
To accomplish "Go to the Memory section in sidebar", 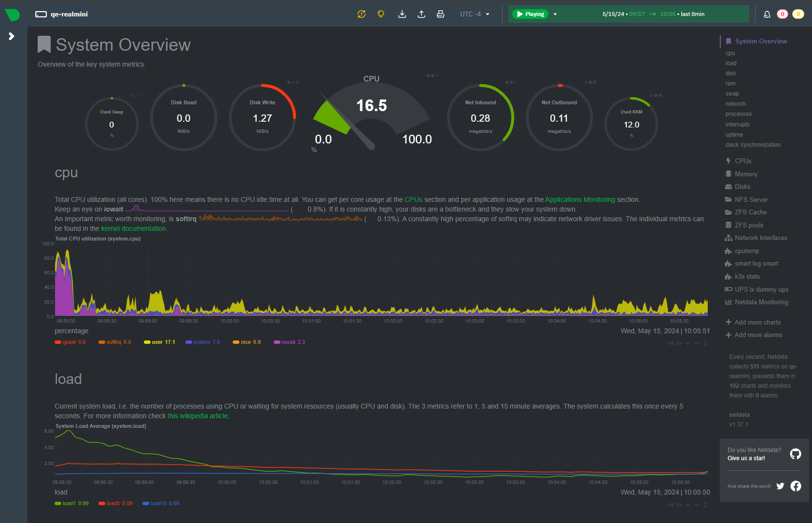I will pyautogui.click(x=746, y=174).
